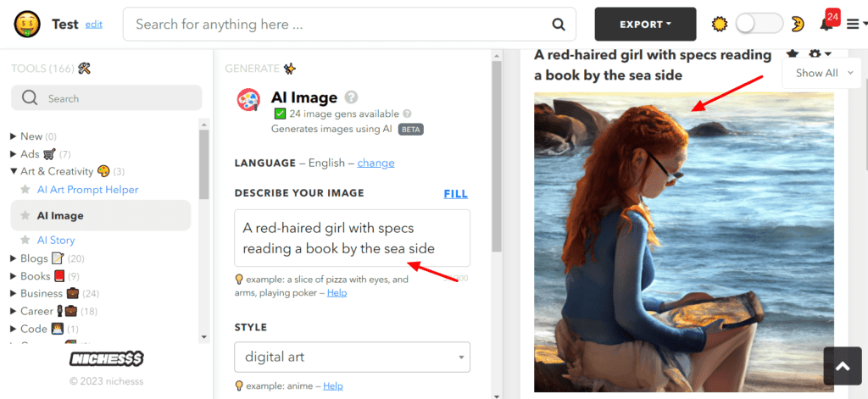This screenshot has width=868, height=399.
Task: Click the tools Search field in sidebar
Action: pyautogui.click(x=106, y=98)
